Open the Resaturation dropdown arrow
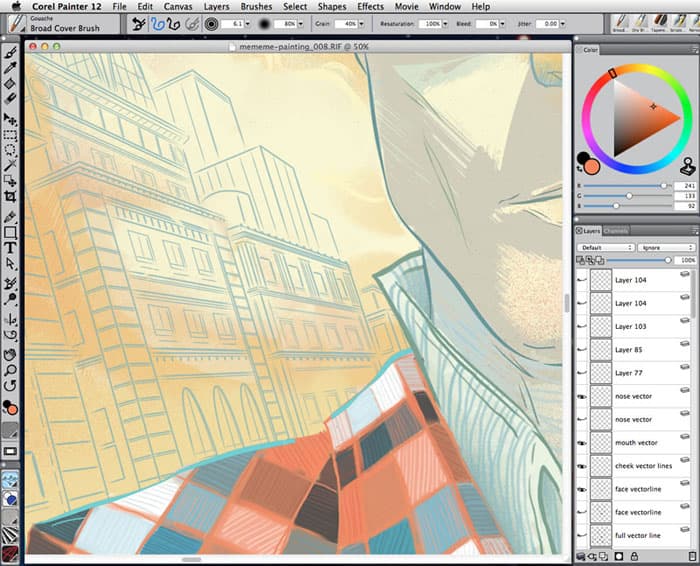700x566 pixels. 445,24
